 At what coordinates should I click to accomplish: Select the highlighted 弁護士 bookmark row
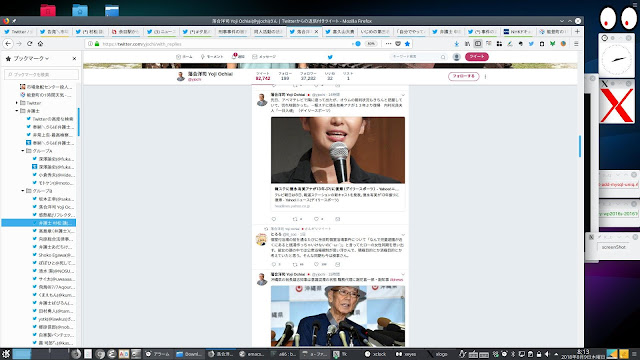click(38, 223)
